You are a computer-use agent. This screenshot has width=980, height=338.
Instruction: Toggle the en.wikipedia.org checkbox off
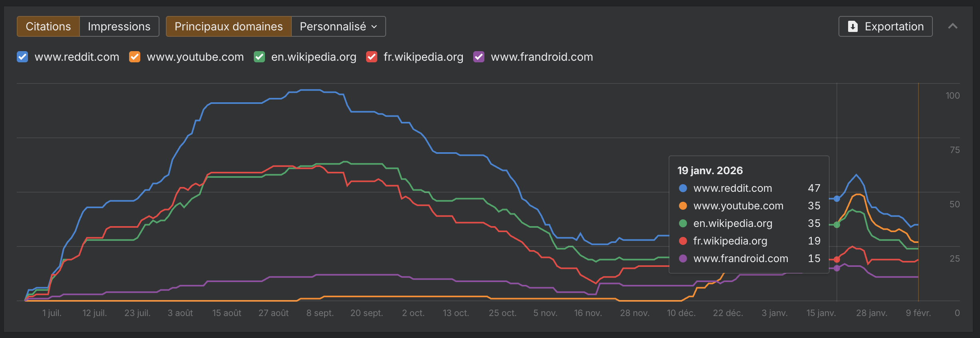tap(259, 57)
